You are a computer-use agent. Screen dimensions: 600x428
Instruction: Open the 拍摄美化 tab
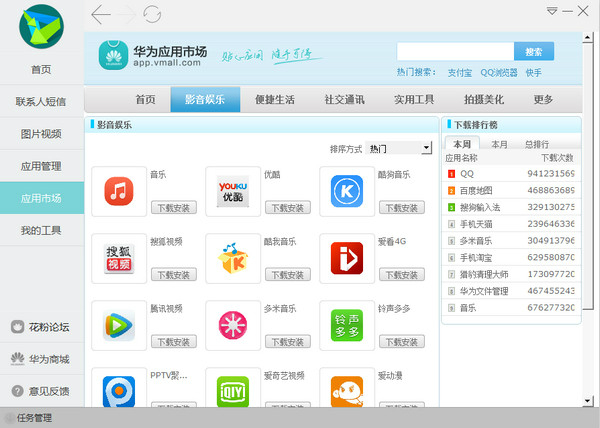click(x=484, y=100)
